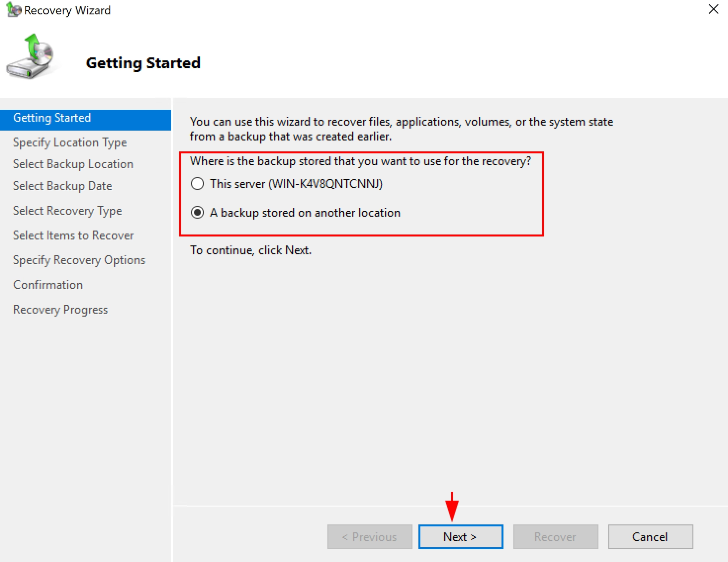This screenshot has width=728, height=562.
Task: Click the 'Getting Started' page heading
Action: (143, 63)
